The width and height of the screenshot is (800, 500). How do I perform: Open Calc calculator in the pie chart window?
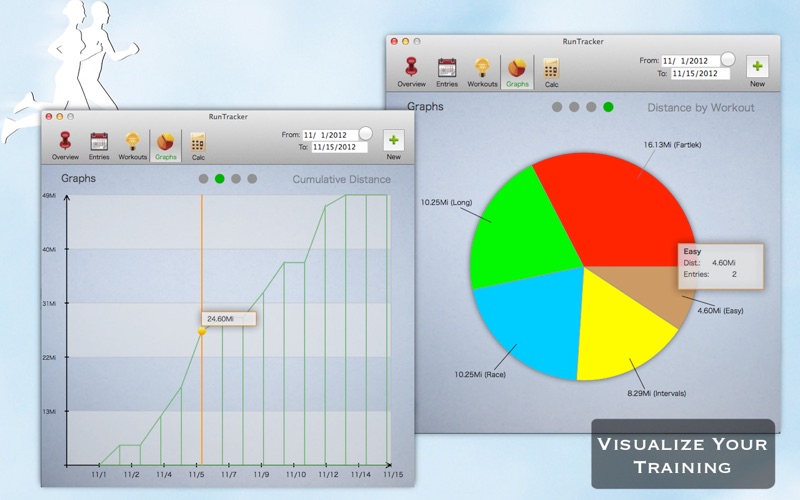click(x=552, y=72)
